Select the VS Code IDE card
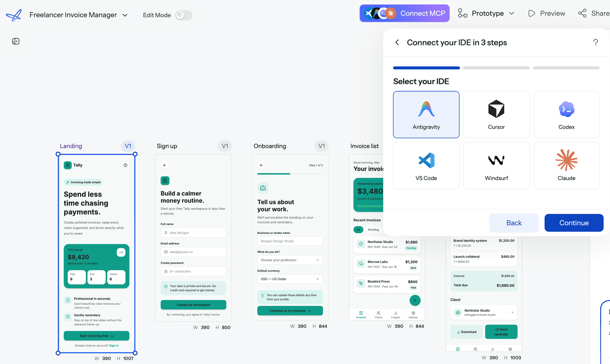The image size is (610, 364). [426, 166]
